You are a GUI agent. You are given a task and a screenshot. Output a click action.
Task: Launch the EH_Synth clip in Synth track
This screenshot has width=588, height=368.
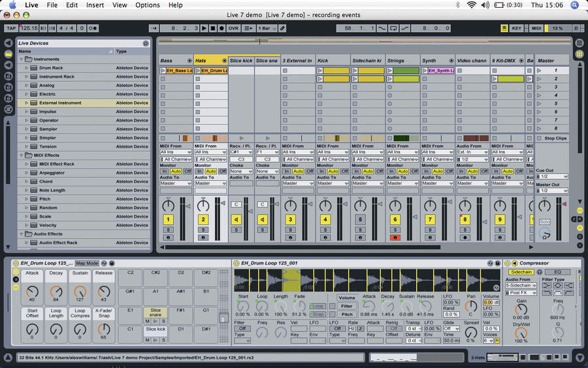pos(425,71)
